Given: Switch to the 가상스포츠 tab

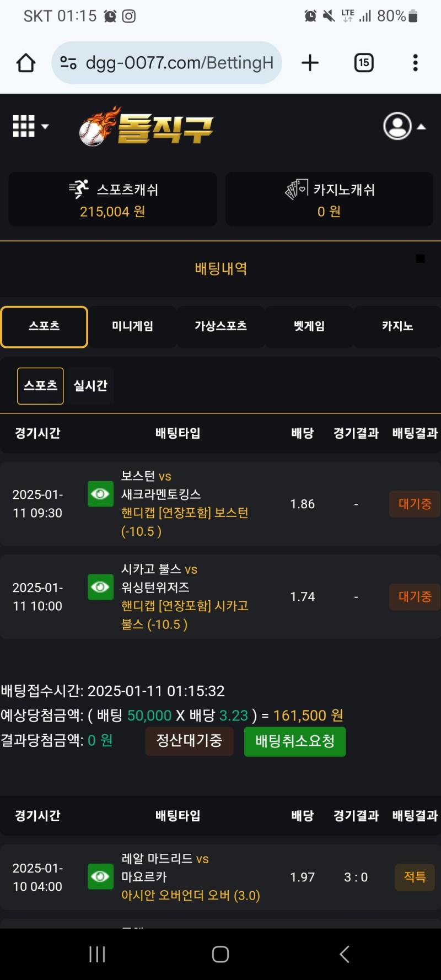Looking at the screenshot, I should coord(220,326).
